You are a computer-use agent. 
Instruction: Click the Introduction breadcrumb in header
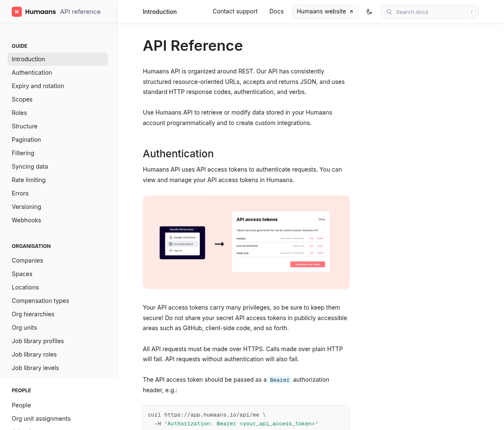tap(160, 12)
